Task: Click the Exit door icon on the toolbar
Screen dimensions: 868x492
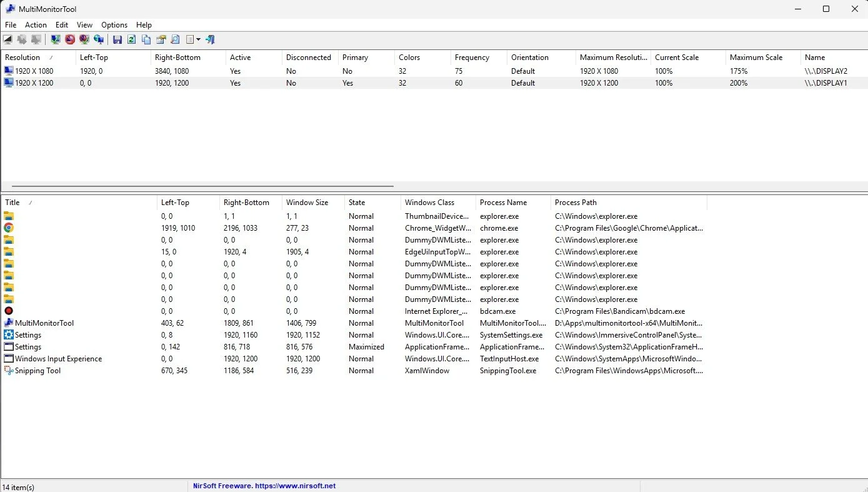Action: (x=209, y=39)
